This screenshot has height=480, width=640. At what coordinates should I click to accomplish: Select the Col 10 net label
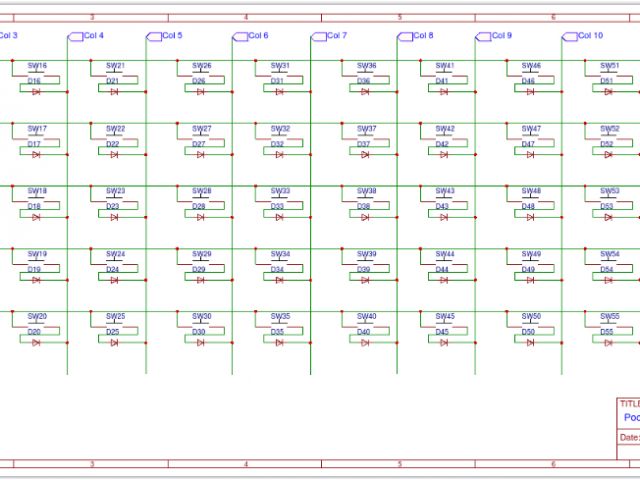pyautogui.click(x=592, y=36)
